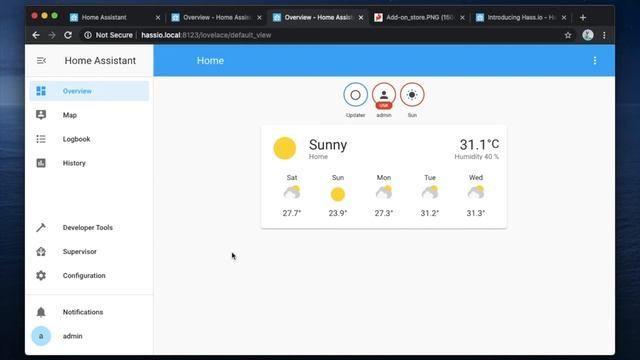Click the Humidity 40 % text
This screenshot has height=360, width=640.
pyautogui.click(x=477, y=157)
